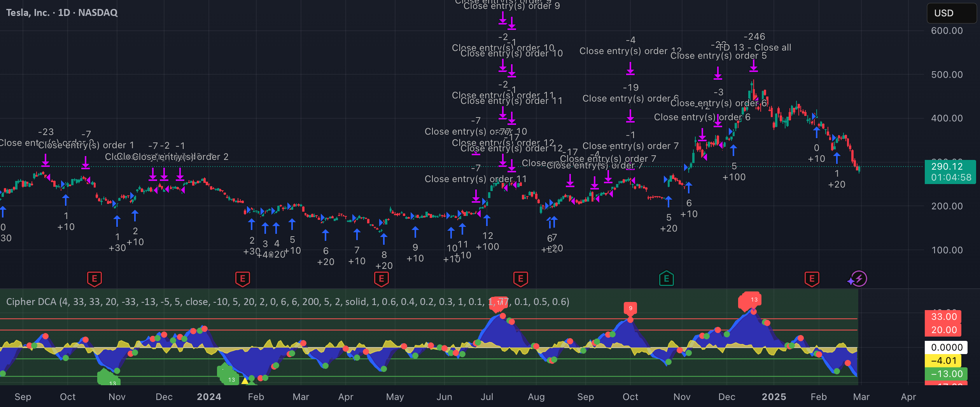Click the Jul label on time axis
The image size is (980, 407).
(x=487, y=396)
